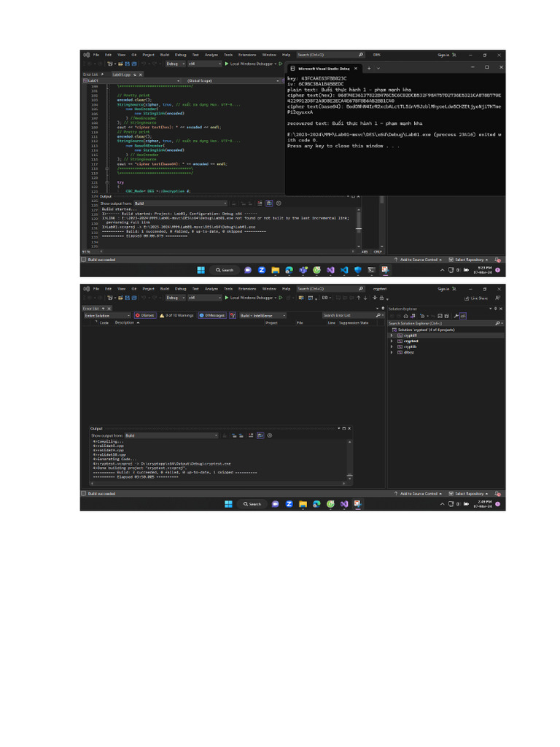Open the Build + IntelliSense dropdown
The width and height of the screenshot is (560, 747).
(262, 315)
